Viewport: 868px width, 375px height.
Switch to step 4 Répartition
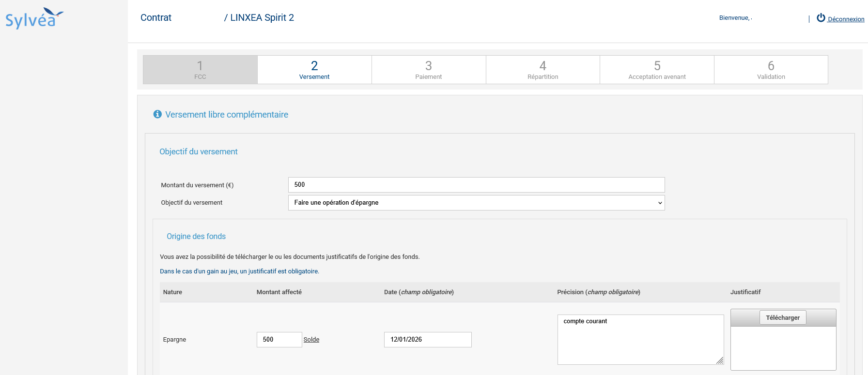click(x=542, y=70)
